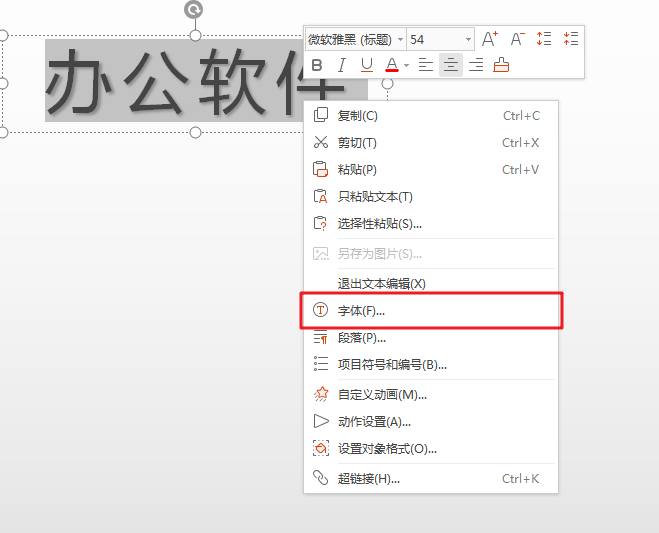
Task: Increase line spacing icon
Action: coord(544,39)
